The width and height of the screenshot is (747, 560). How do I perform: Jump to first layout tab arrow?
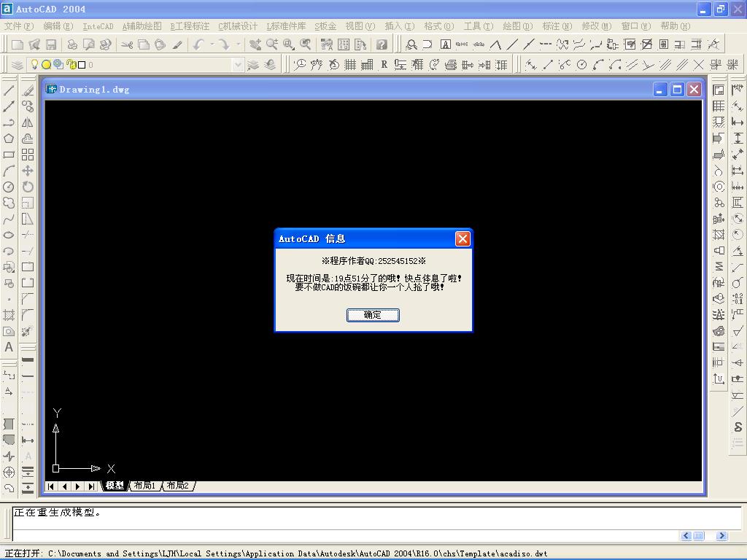(x=51, y=486)
